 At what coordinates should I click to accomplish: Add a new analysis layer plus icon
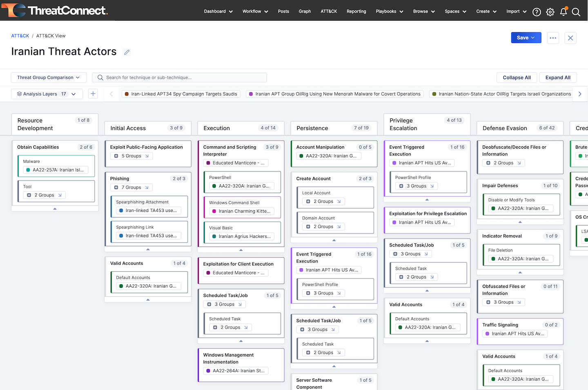coord(93,94)
